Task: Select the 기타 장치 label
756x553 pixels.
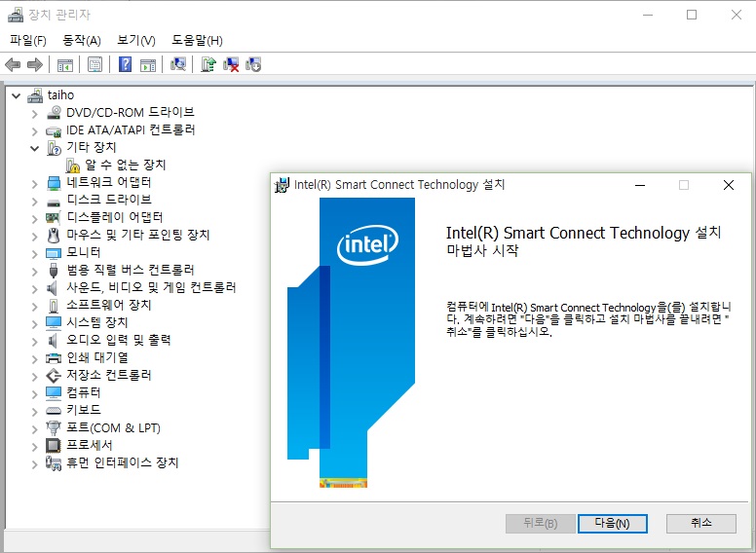Action: coord(92,147)
